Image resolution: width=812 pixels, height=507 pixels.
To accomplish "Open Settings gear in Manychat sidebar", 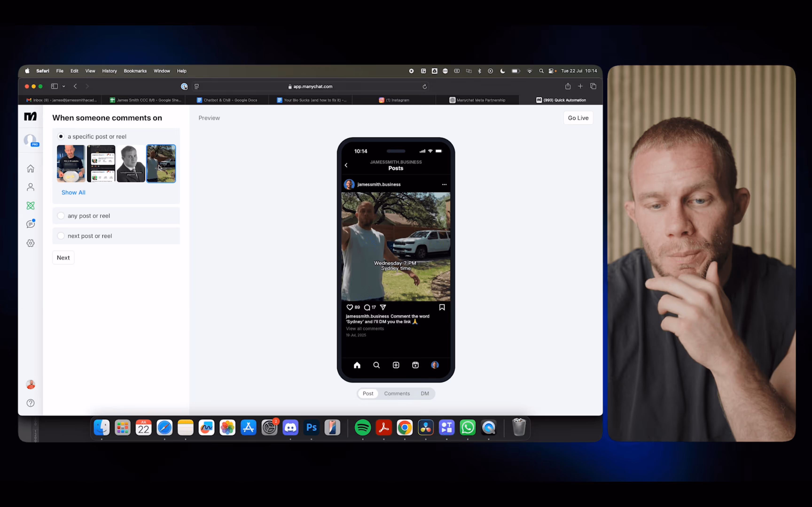I will 31,243.
